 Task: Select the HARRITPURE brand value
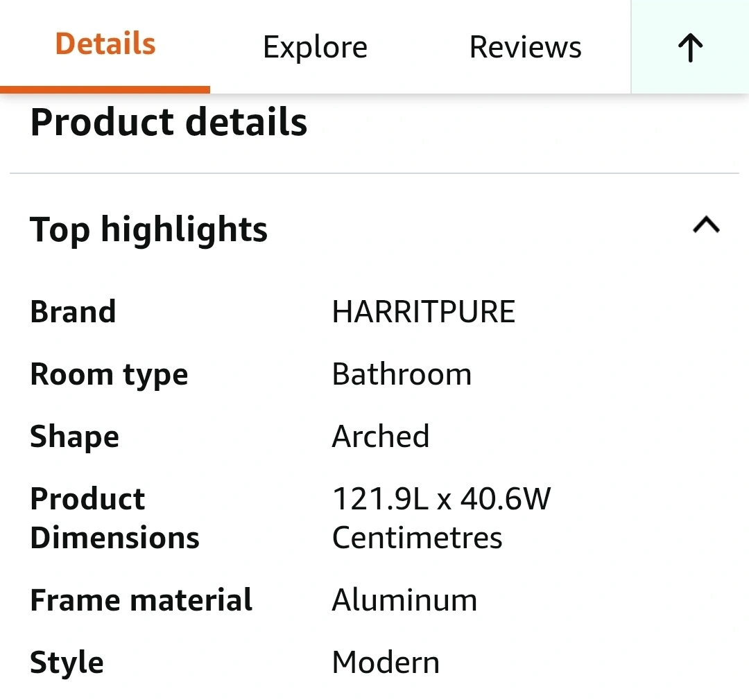click(423, 312)
